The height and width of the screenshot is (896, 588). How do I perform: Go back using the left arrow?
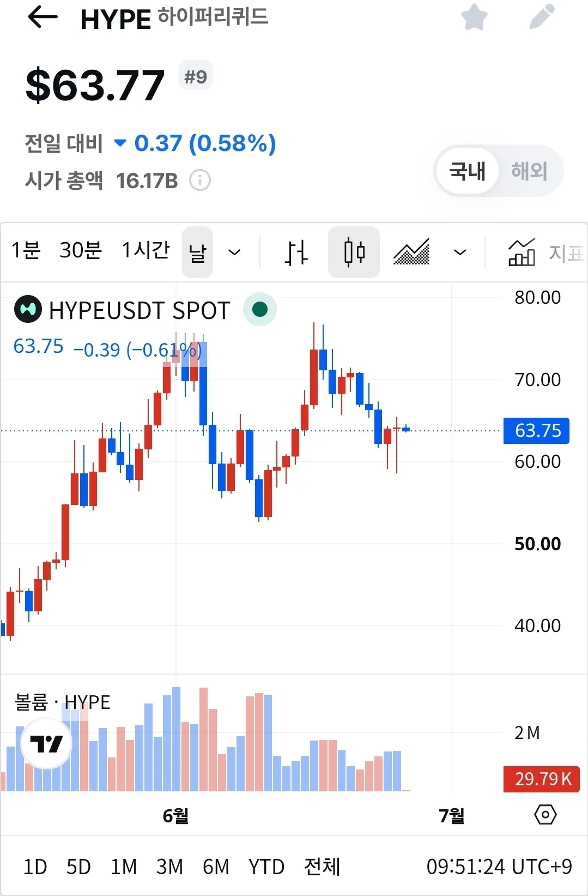pyautogui.click(x=43, y=17)
